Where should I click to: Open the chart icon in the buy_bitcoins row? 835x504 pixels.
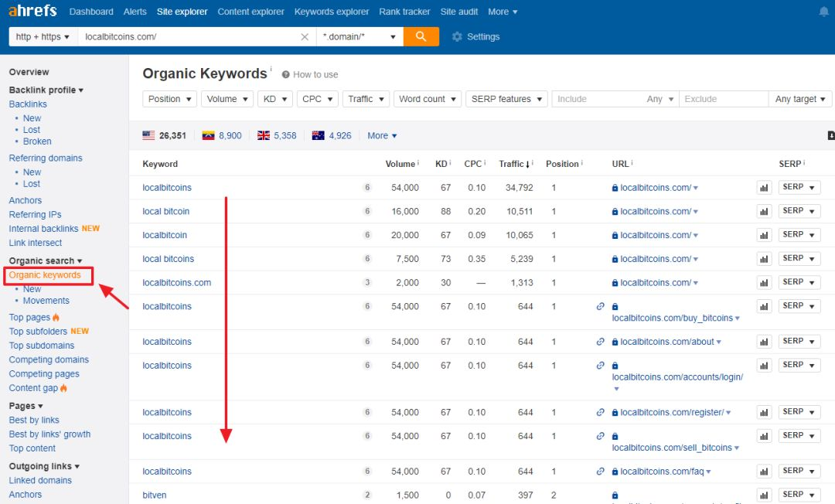(764, 307)
